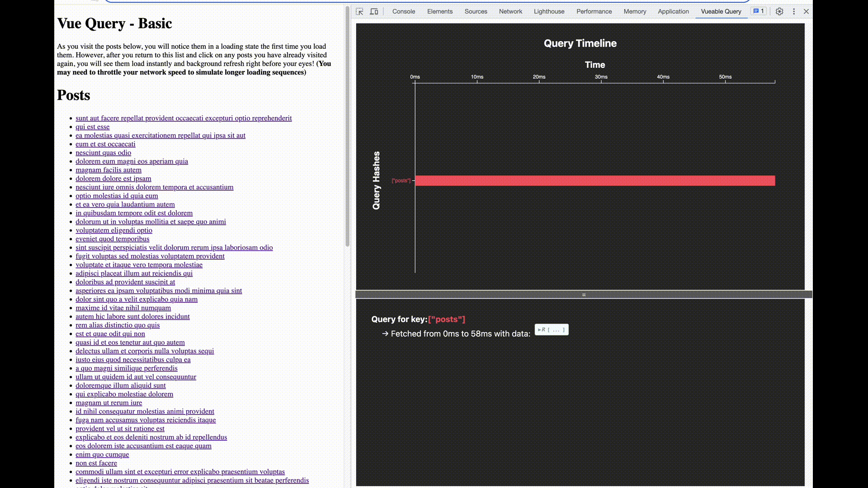The image size is (868, 488).
Task: Close the DevTools panel
Action: (x=806, y=11)
